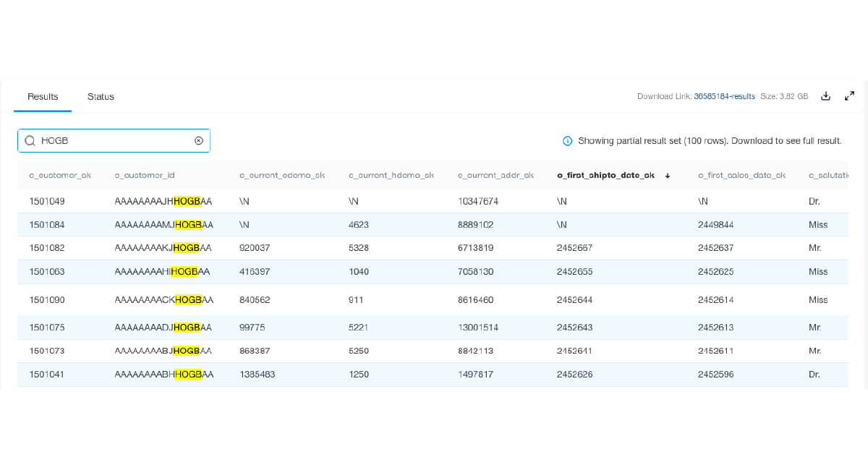This screenshot has height=470, width=868.
Task: Click Download Link label in the header
Action: click(664, 95)
